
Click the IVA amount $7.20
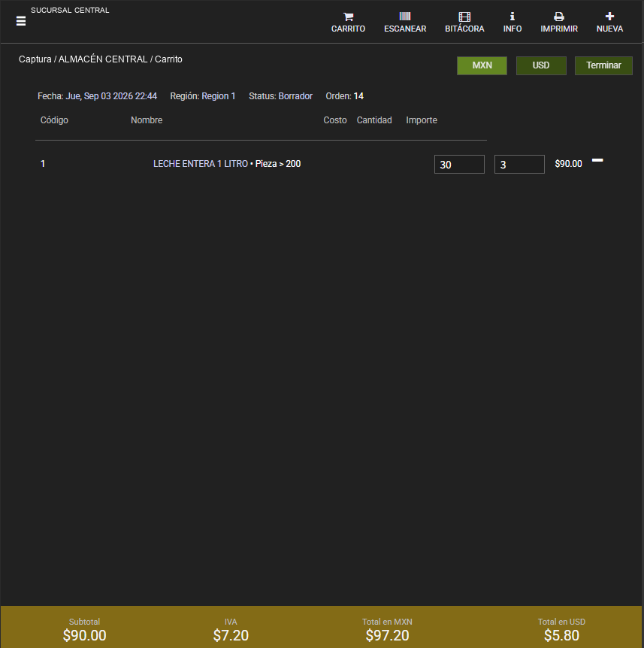[231, 635]
